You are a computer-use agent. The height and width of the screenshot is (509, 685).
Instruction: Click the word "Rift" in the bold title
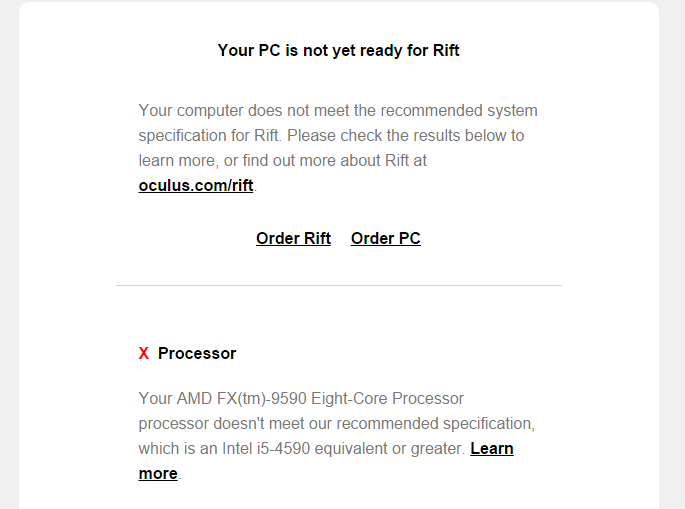tap(446, 50)
